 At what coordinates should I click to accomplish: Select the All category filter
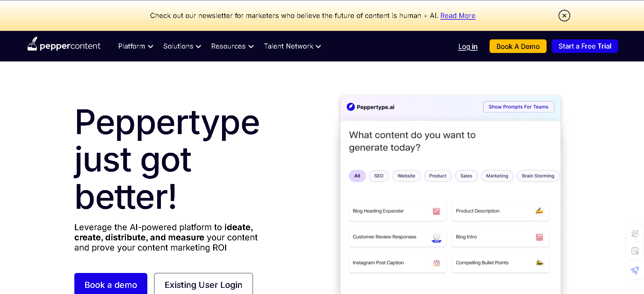[x=357, y=176]
